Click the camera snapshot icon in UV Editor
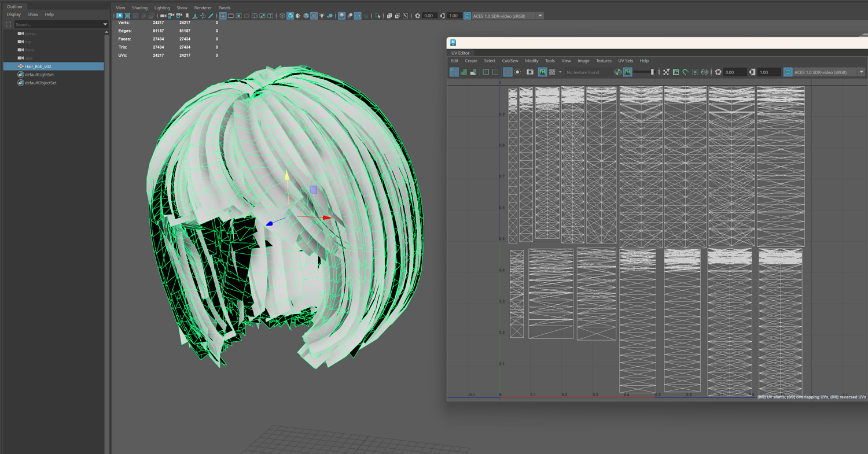This screenshot has width=868, height=454. pyautogui.click(x=529, y=72)
